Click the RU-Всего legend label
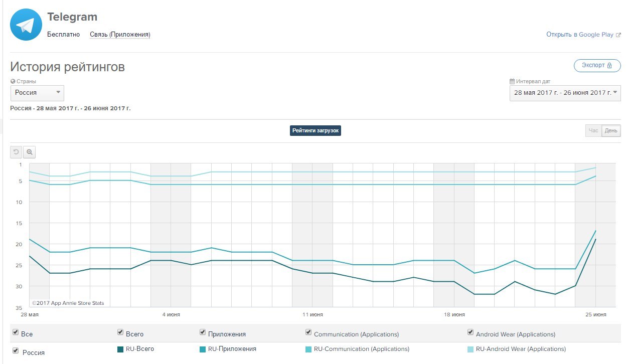 [x=140, y=349]
